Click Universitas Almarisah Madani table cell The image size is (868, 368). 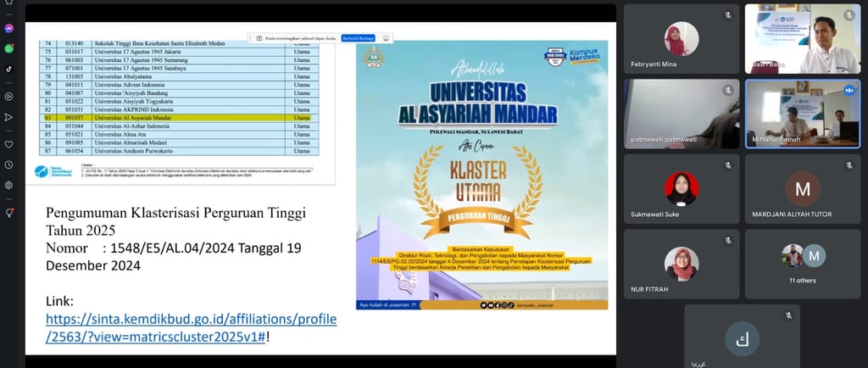click(189, 142)
